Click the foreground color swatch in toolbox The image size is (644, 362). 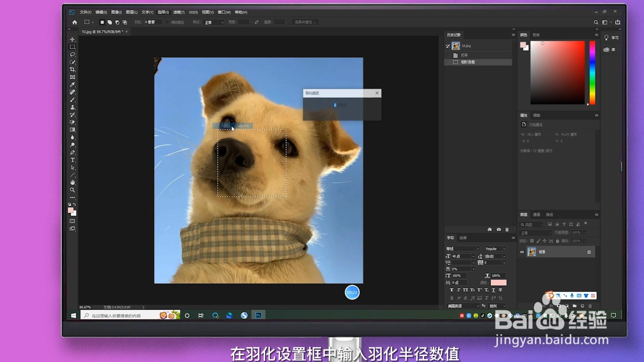71,210
